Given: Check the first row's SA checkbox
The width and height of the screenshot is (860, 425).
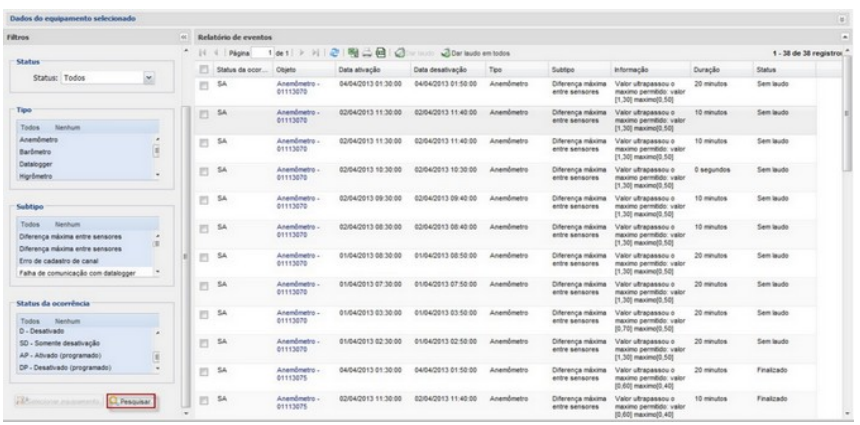Looking at the screenshot, I should (x=205, y=88).
